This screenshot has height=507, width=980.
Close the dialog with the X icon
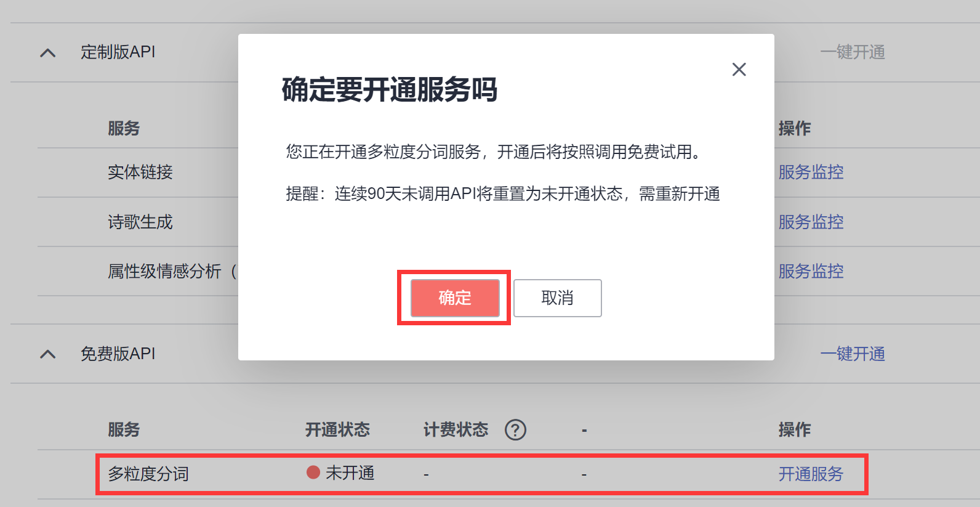[x=739, y=69]
